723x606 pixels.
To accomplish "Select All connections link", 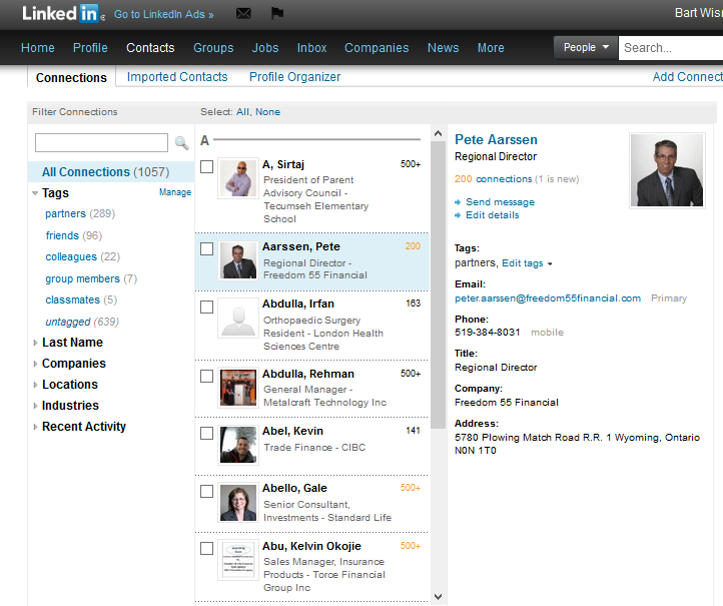I will pyautogui.click(x=243, y=112).
